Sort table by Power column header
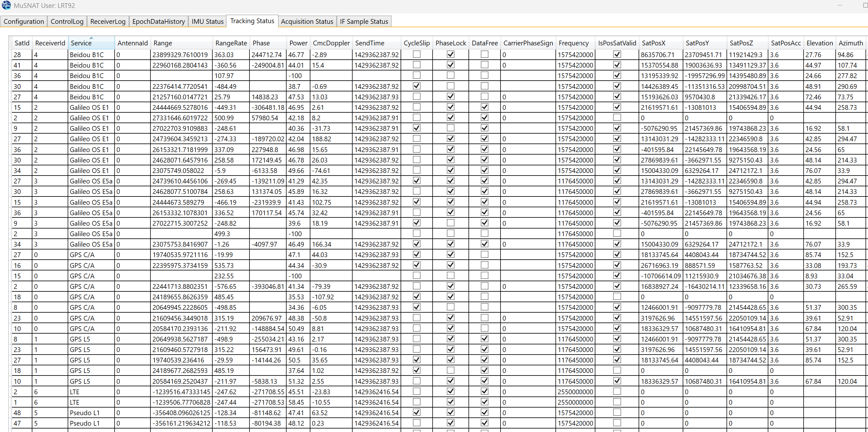Viewport: 868px width, 432px height. [x=298, y=43]
